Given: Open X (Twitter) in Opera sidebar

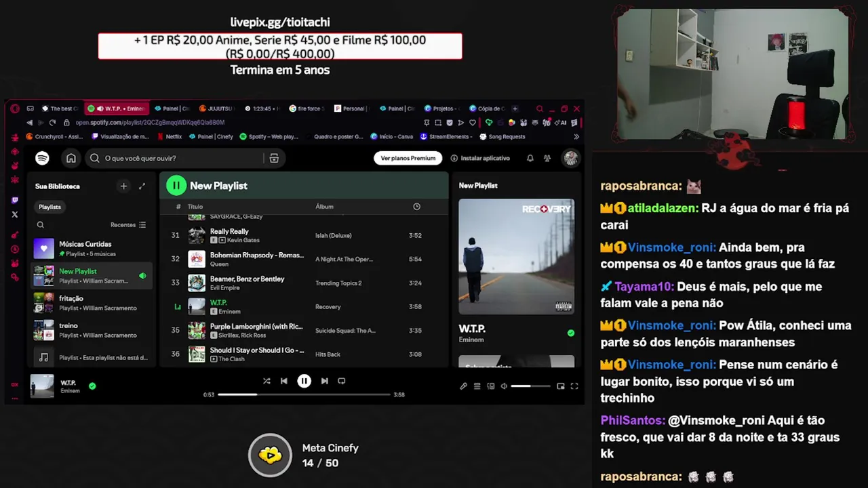Looking at the screenshot, I should pos(15,214).
